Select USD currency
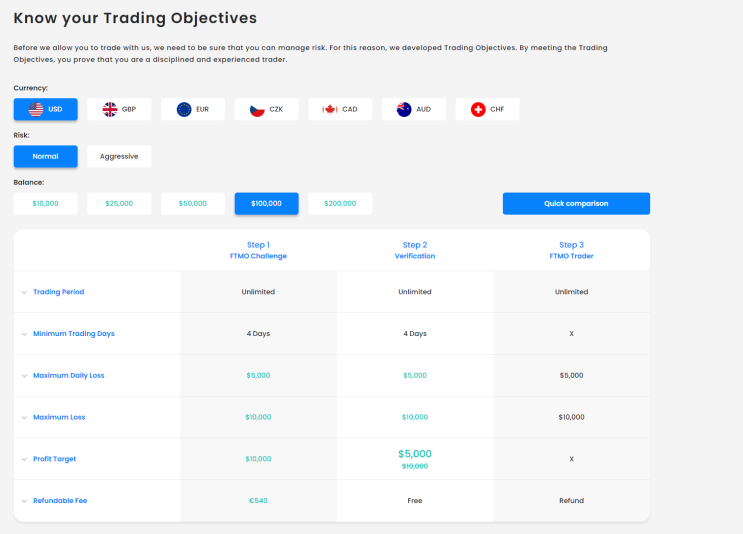This screenshot has height=534, width=743. (45, 109)
